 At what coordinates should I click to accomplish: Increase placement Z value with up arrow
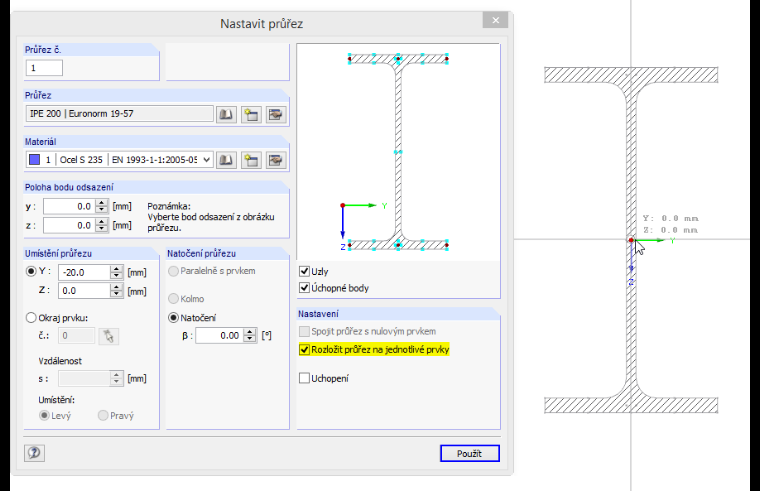point(116,287)
